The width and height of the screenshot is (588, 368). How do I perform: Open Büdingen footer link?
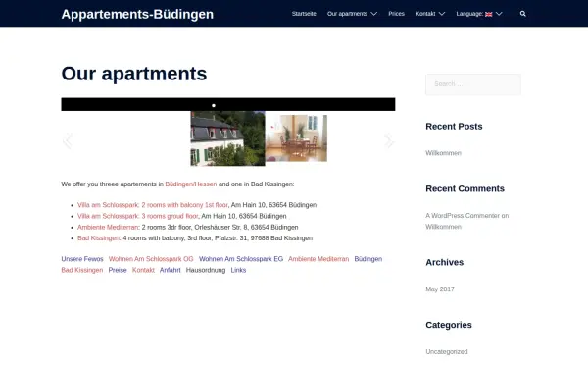(368, 259)
